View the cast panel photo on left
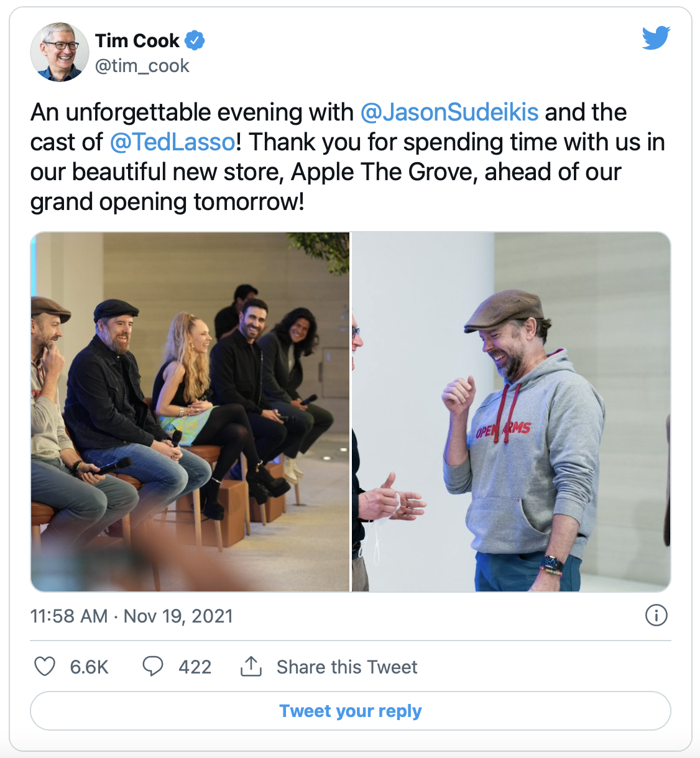 [x=190, y=412]
